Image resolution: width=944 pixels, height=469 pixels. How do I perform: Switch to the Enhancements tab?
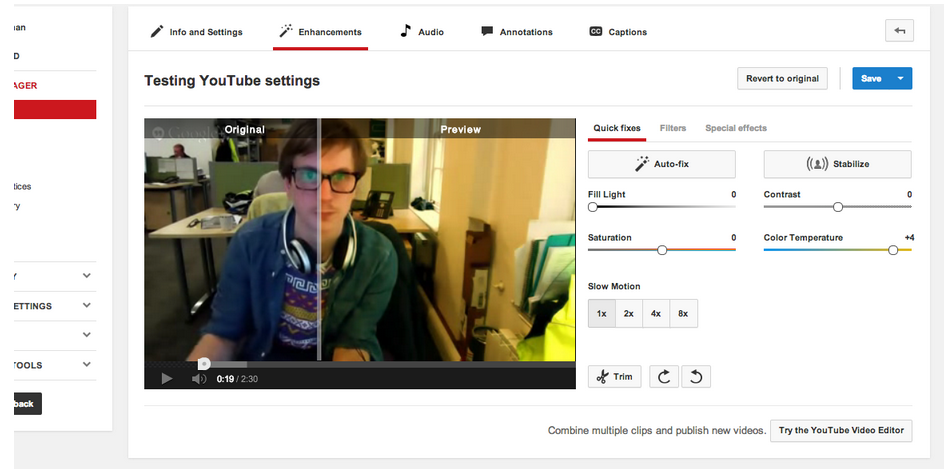[x=320, y=32]
